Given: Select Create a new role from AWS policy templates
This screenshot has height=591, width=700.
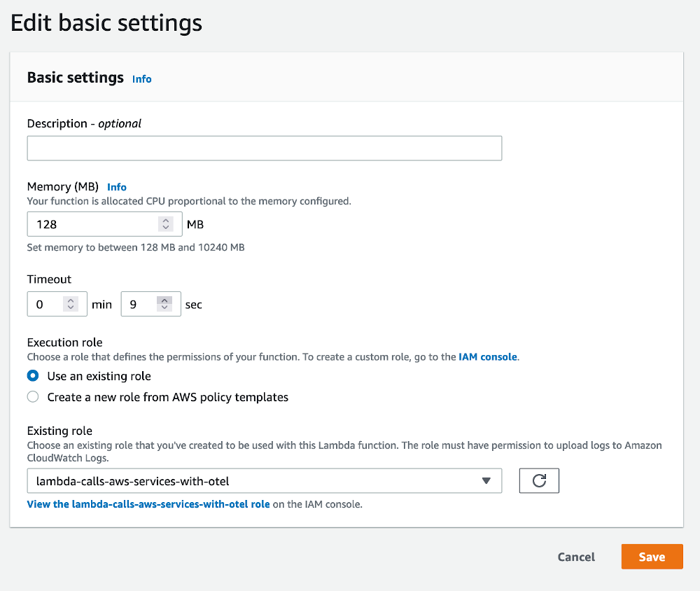Looking at the screenshot, I should (x=31, y=396).
